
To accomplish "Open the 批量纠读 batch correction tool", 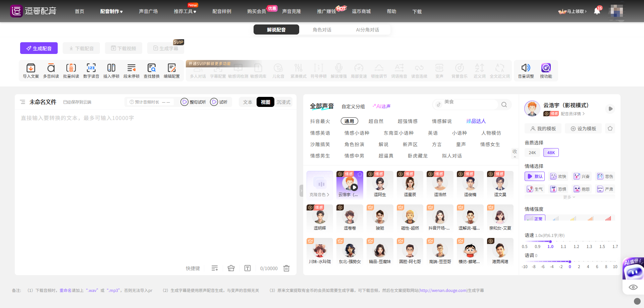I will (71, 71).
